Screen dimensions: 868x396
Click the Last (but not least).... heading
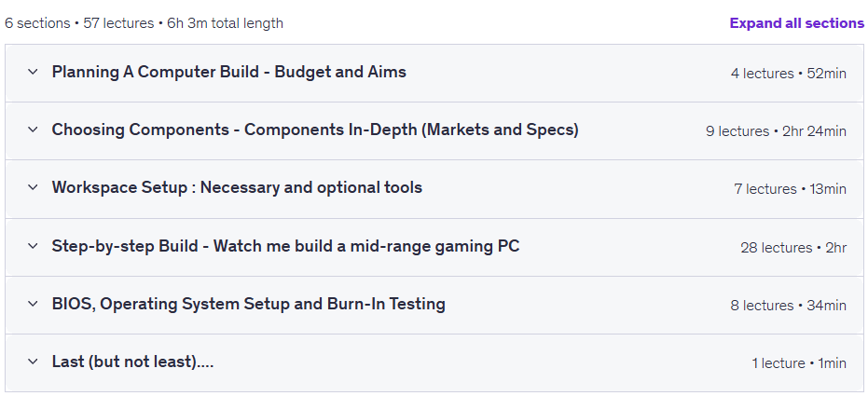click(132, 362)
